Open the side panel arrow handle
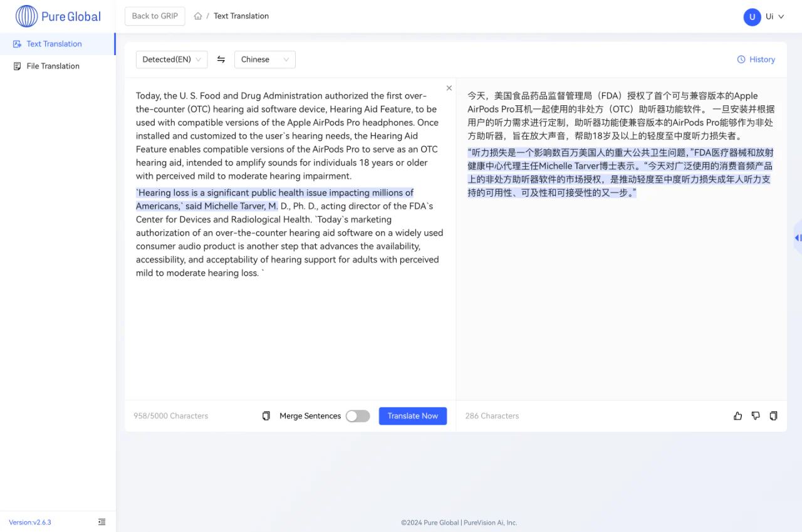Screen dimensions: 802x532 click(798, 237)
